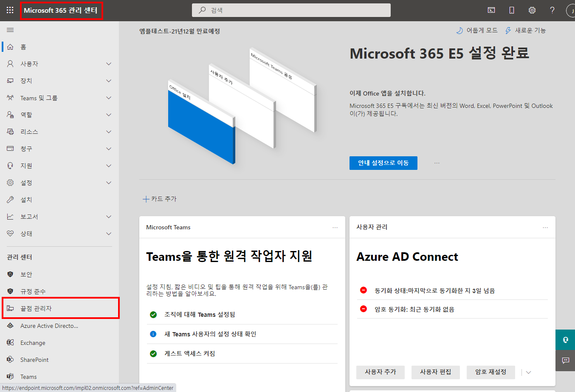Screen dimensions: 575x392
Task: Click the Home (홈) house icon
Action: click(10, 47)
